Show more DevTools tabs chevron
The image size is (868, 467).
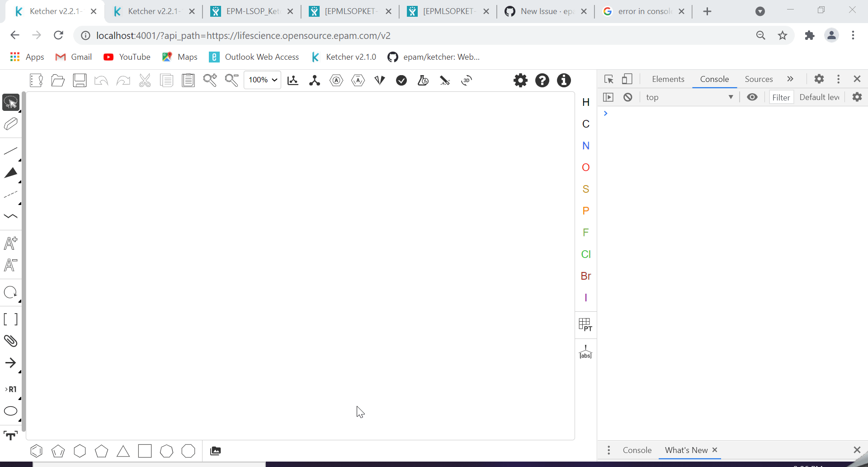coord(790,79)
